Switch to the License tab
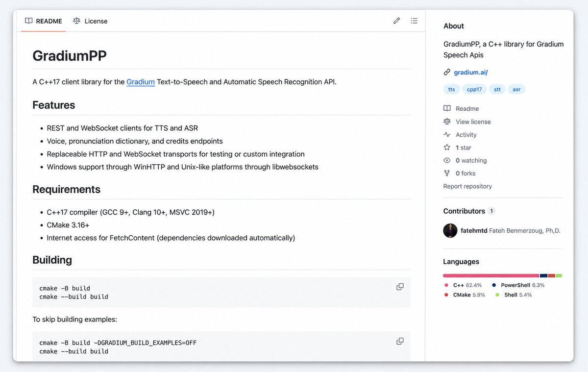 tap(90, 21)
